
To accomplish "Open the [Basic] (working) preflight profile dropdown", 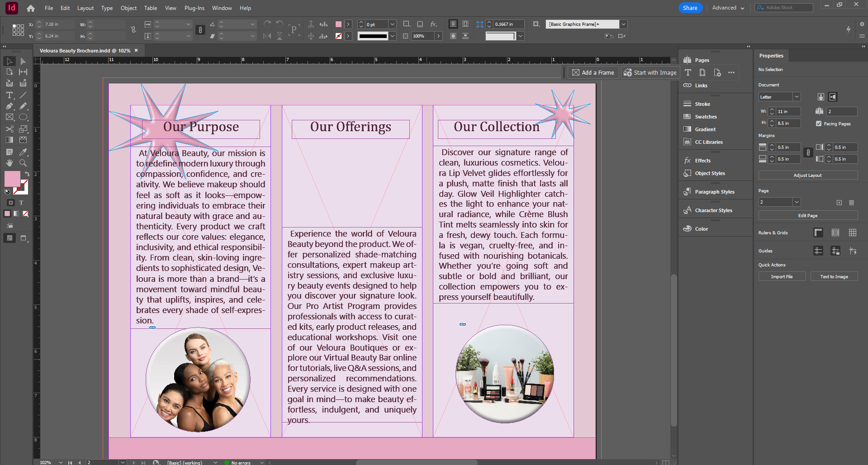I will pos(215,462).
